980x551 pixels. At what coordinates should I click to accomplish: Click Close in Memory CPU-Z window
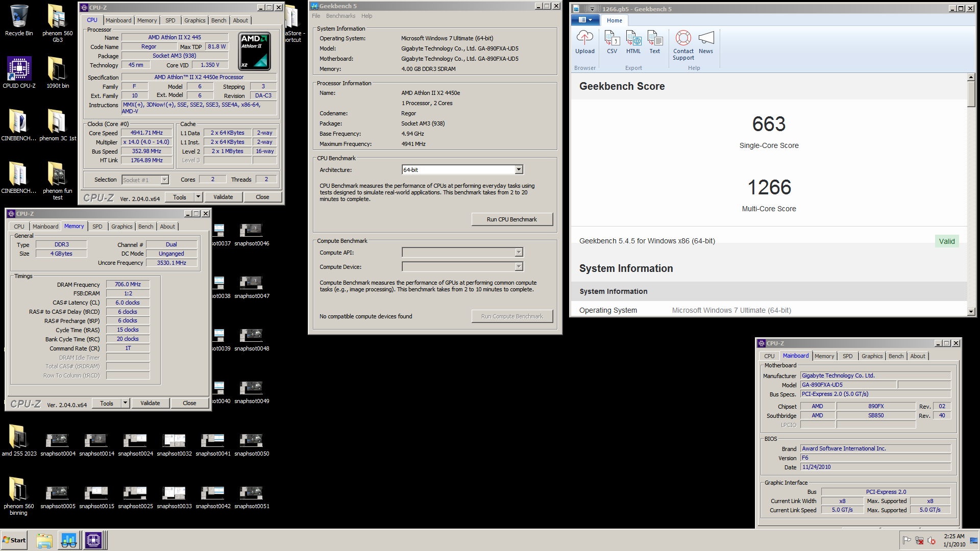coord(189,403)
